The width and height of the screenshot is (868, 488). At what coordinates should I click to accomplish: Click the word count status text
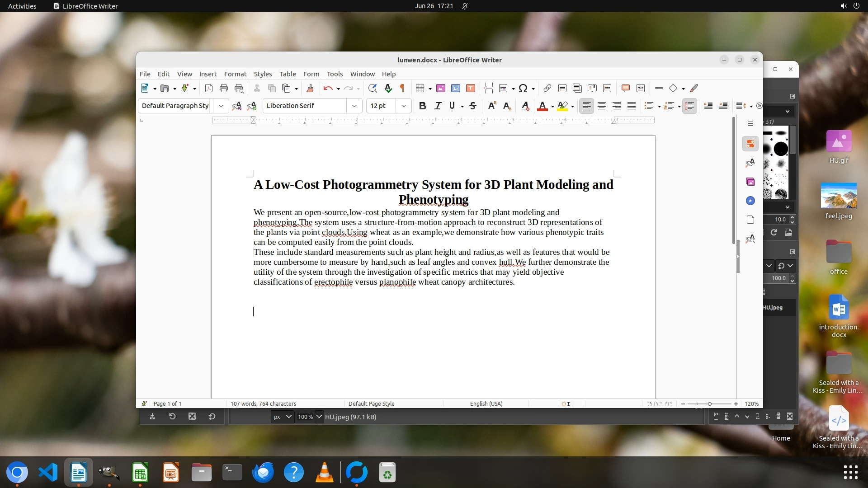[263, 404]
